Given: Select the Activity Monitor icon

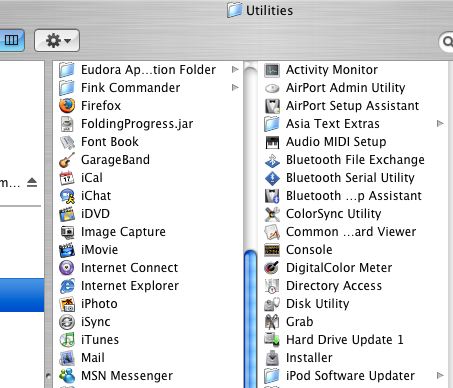Looking at the screenshot, I should pyautogui.click(x=272, y=70).
